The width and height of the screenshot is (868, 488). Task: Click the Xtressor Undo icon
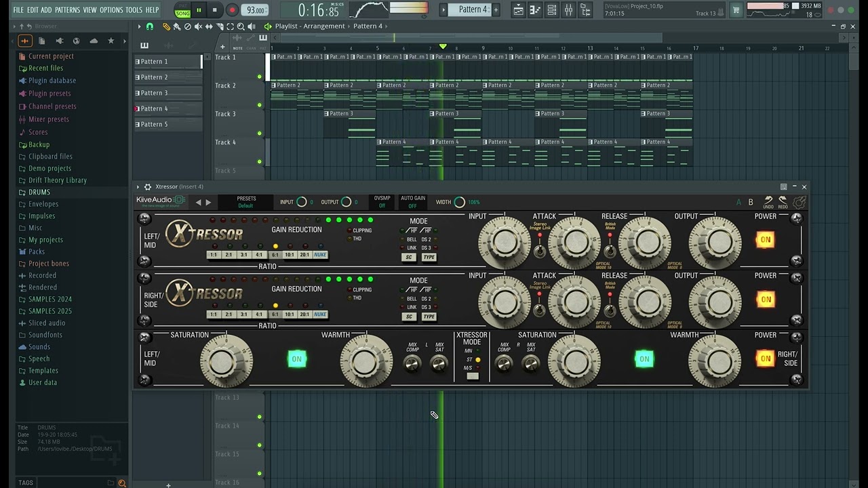[768, 202]
